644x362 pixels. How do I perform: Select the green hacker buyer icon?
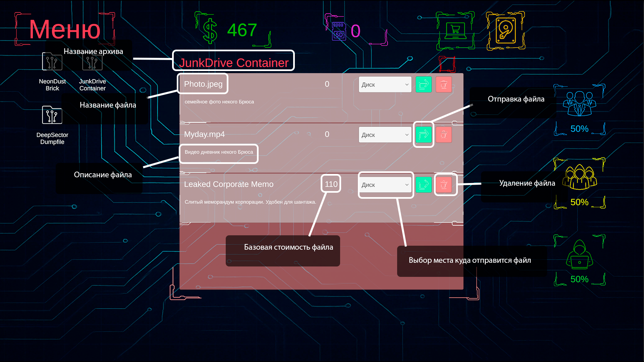pos(579,255)
